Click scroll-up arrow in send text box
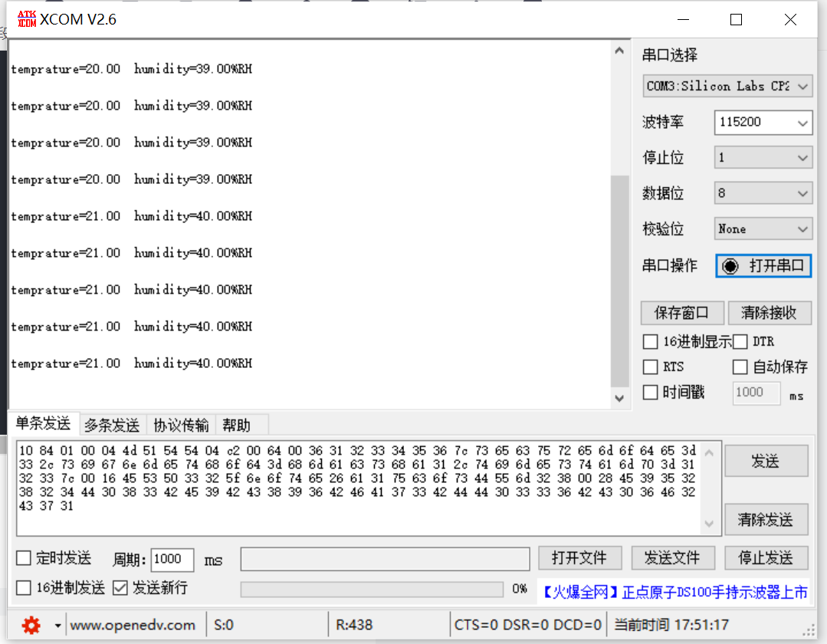 click(709, 453)
